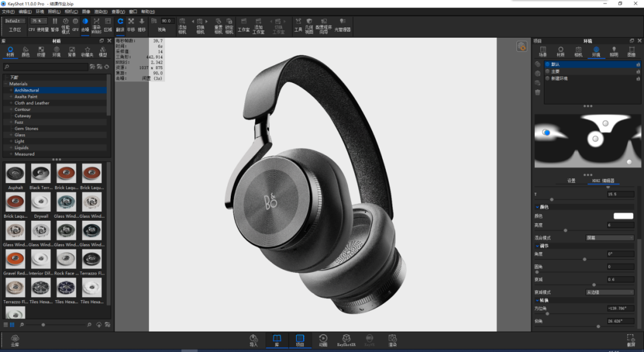
Task: Click the white 颜色 color swatch
Action: click(x=623, y=216)
